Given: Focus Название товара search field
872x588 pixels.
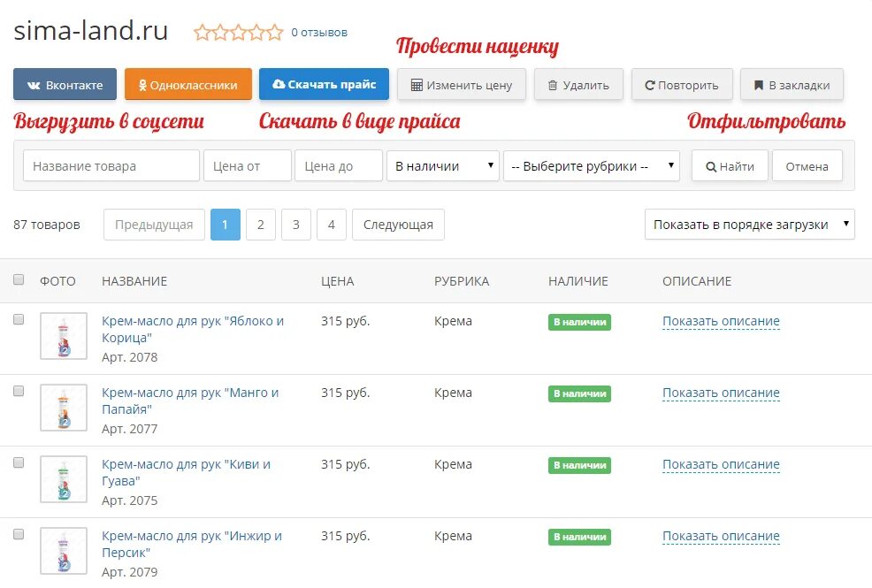Looking at the screenshot, I should [x=111, y=165].
